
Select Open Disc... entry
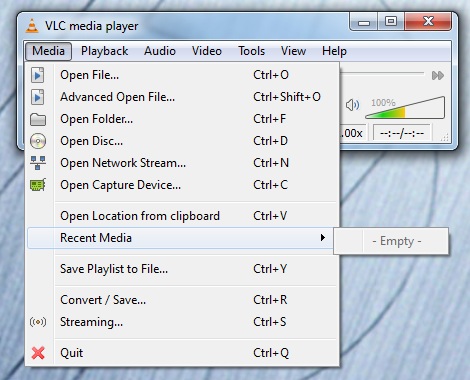pos(182,141)
